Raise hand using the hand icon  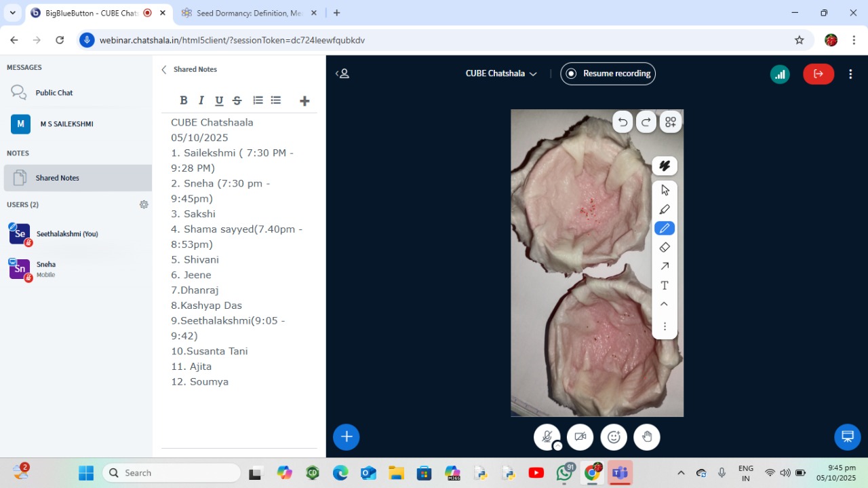[647, 436]
